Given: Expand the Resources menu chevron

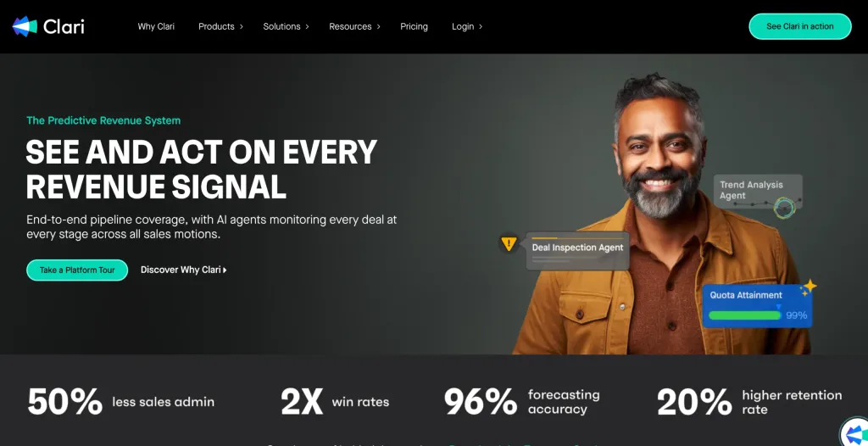Looking at the screenshot, I should (x=379, y=26).
